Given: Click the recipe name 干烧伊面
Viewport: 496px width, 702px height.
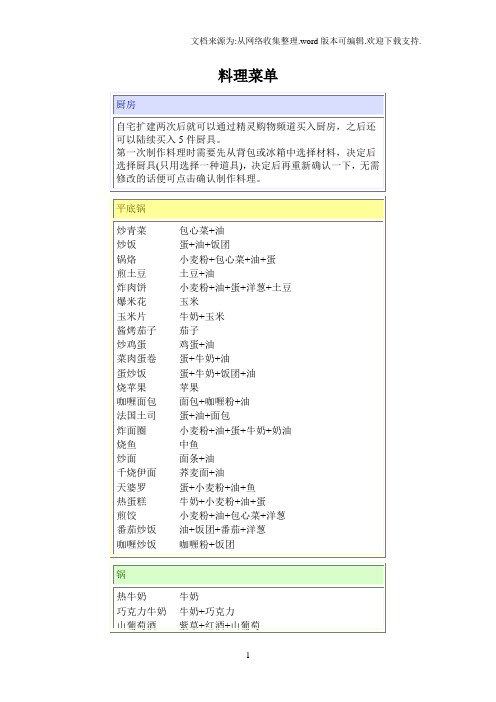Looking at the screenshot, I should click(x=137, y=473).
